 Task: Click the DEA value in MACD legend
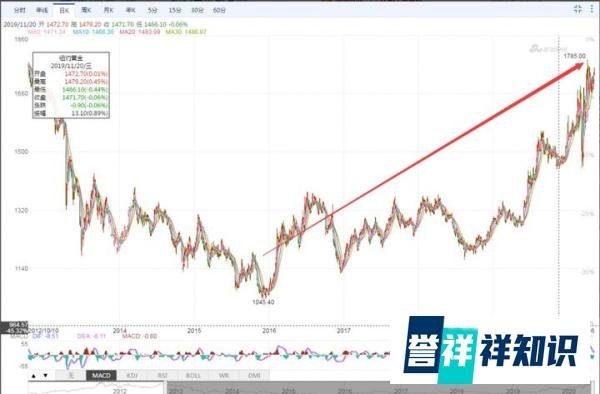tap(91, 337)
